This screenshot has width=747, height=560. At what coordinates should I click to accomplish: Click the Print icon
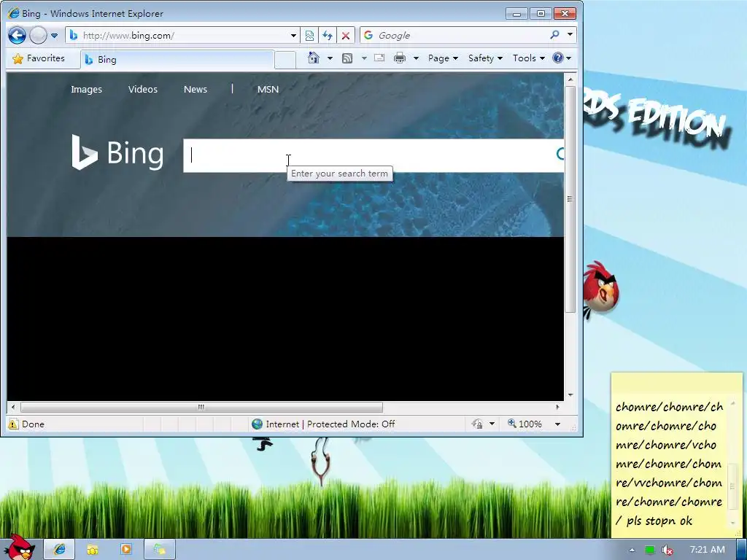(400, 58)
